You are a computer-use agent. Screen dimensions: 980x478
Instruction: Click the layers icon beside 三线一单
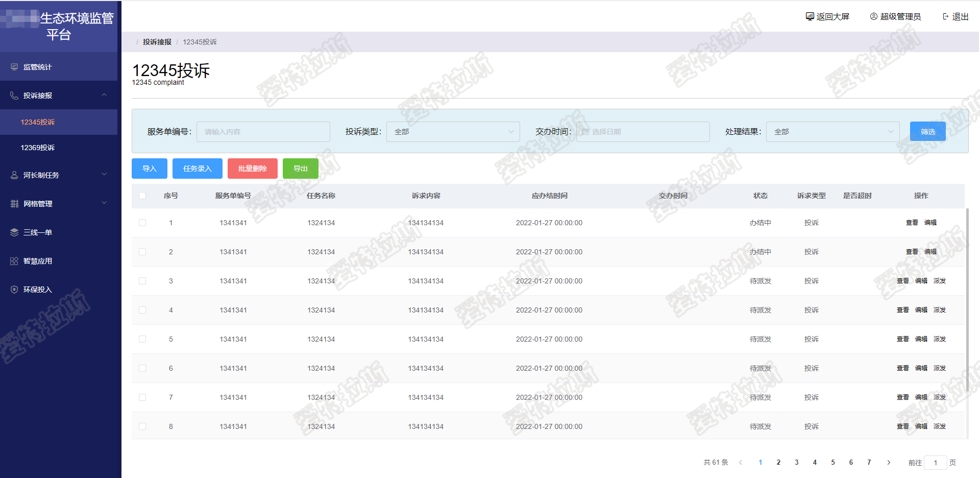(14, 232)
